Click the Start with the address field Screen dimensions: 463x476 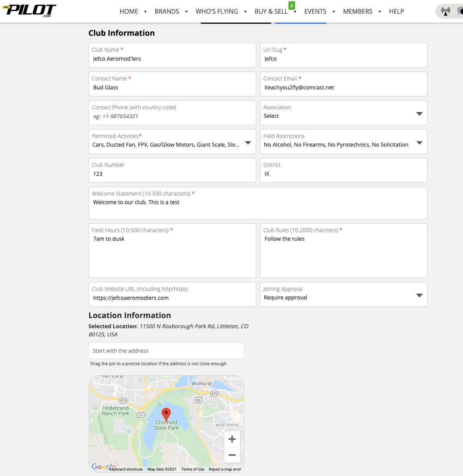pyautogui.click(x=166, y=351)
